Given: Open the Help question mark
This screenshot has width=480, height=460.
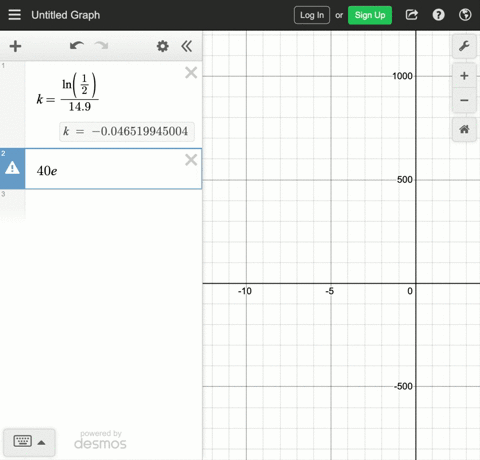Looking at the screenshot, I should click(x=438, y=15).
